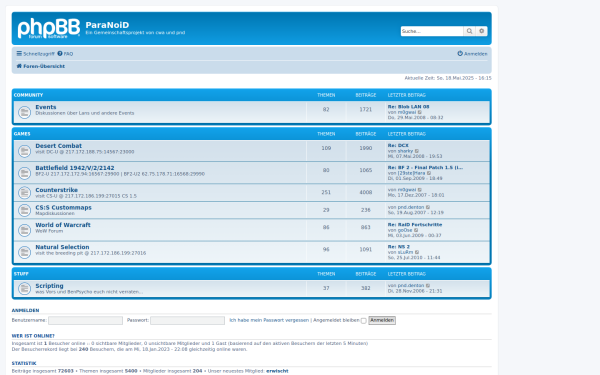Tick the Angemeldet bleiben checkbox
600x375 pixels.
pyautogui.click(x=364, y=321)
